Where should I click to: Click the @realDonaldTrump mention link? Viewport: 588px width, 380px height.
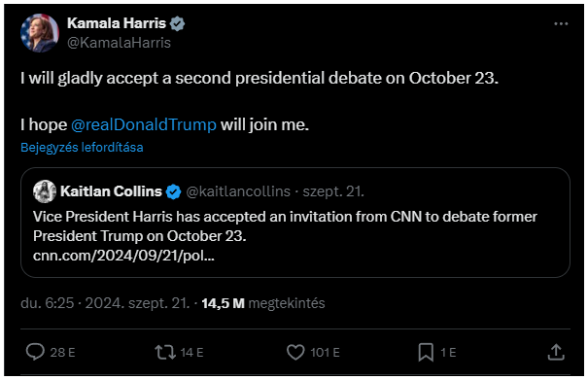point(144,124)
